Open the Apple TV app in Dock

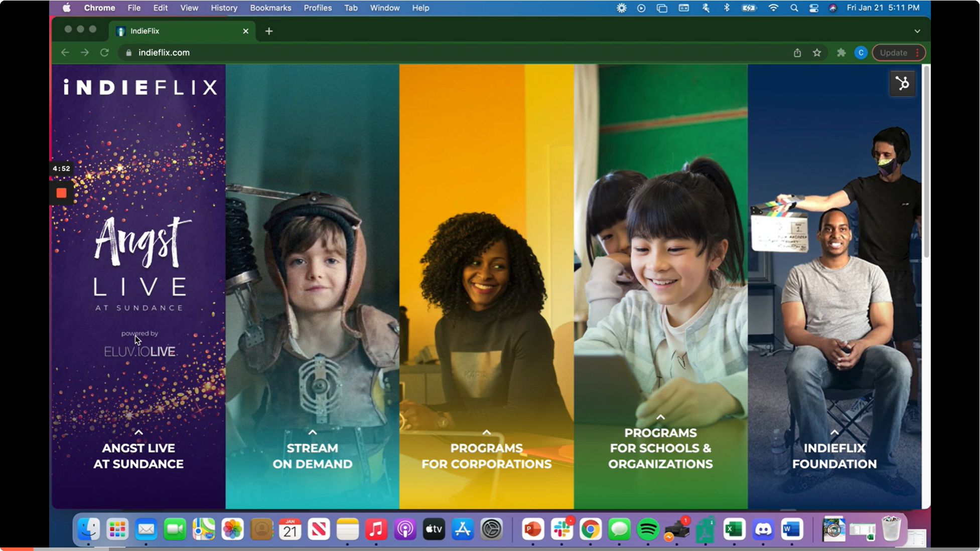[x=434, y=529]
